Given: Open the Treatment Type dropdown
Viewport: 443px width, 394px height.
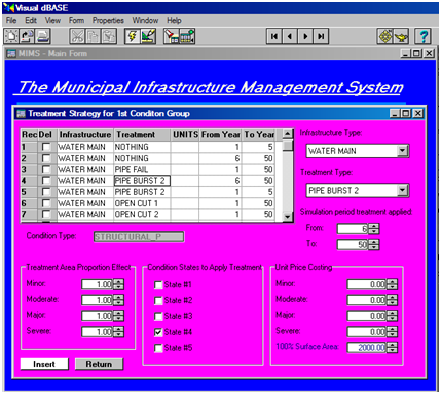Looking at the screenshot, I should click(x=403, y=191).
